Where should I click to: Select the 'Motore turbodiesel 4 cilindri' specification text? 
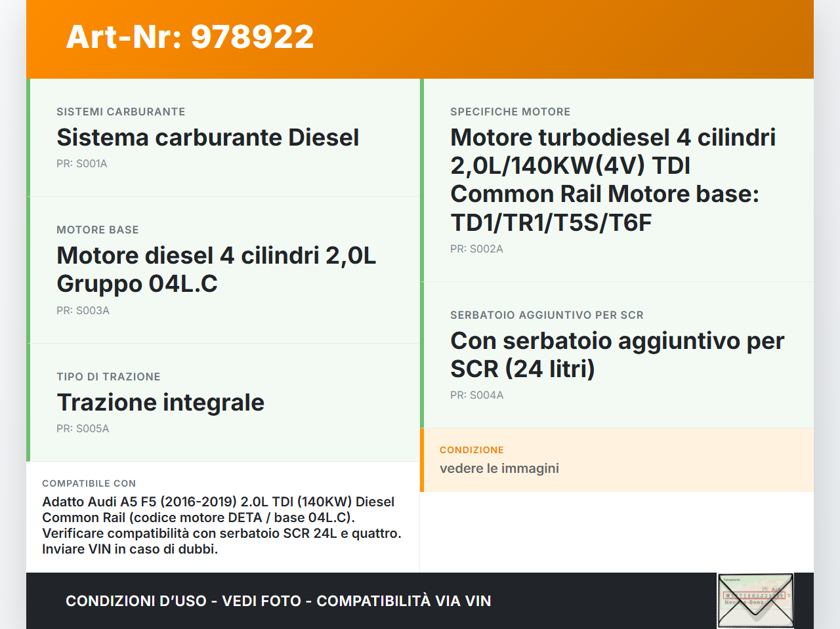[613, 180]
